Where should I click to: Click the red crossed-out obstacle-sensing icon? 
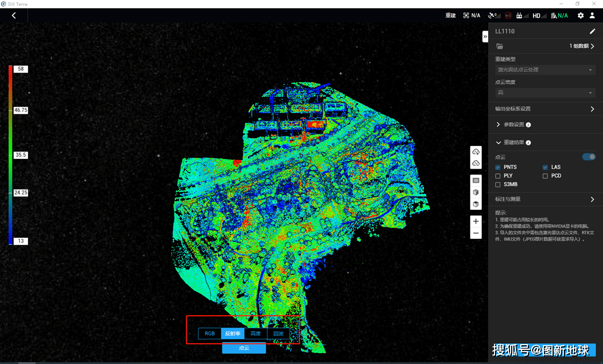(x=508, y=16)
